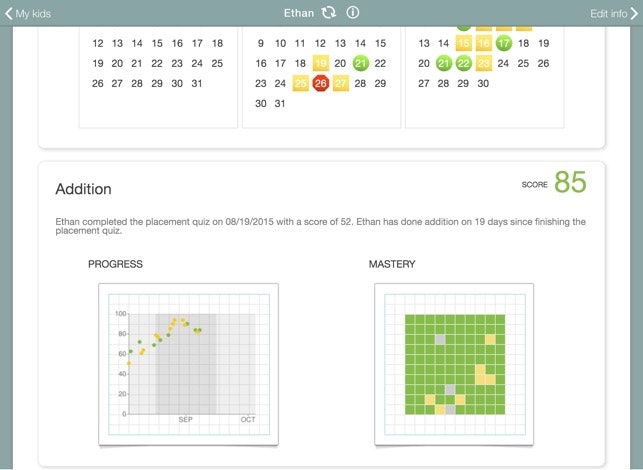643x470 pixels.
Task: Select day 31 in the left calendar
Action: (x=197, y=83)
